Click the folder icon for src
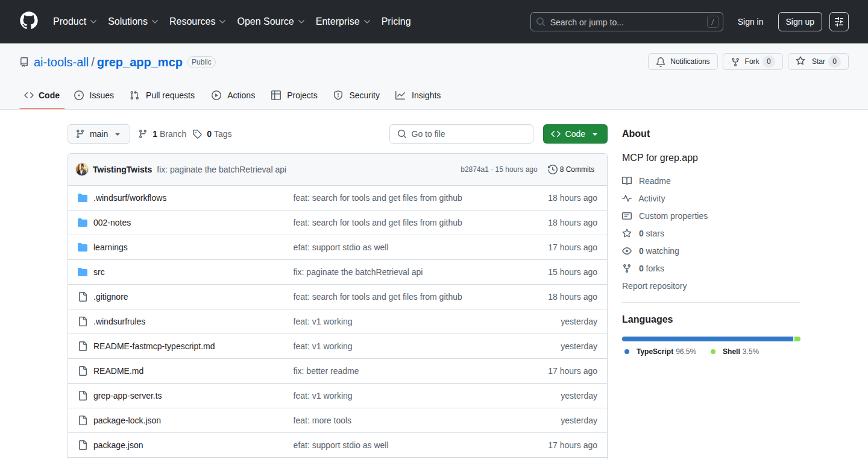Screen dimensions: 868x459 [83, 272]
